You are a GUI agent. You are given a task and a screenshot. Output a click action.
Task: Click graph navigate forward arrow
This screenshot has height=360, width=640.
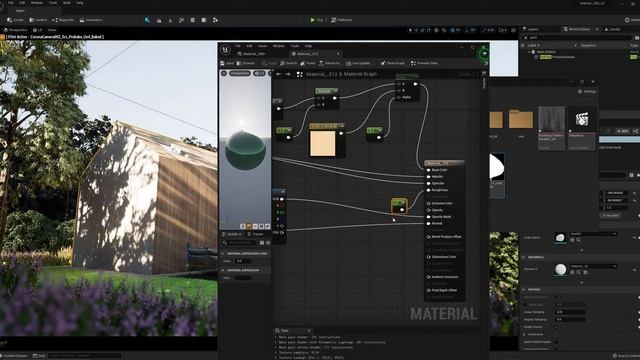tap(288, 74)
